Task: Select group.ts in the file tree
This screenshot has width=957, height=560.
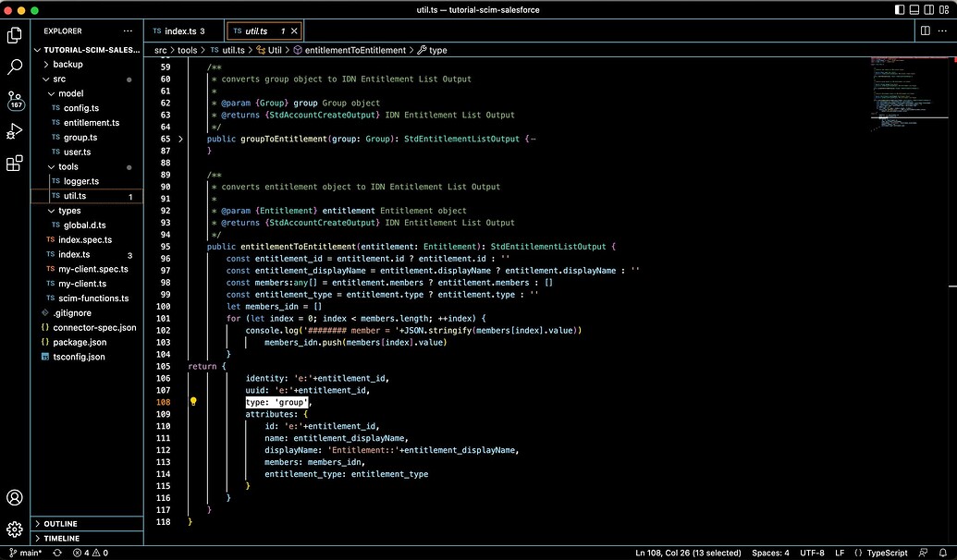Action: pos(80,137)
